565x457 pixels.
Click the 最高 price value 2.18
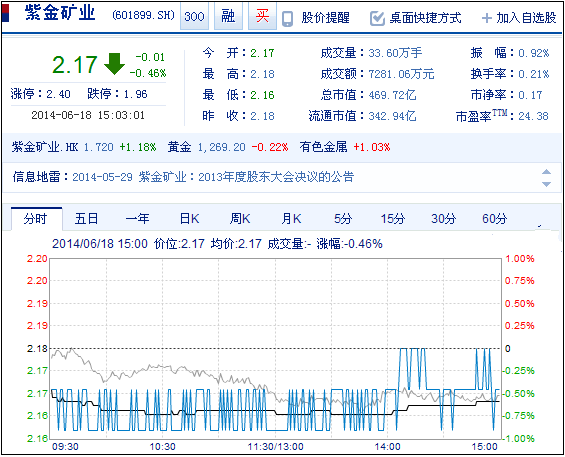[x=262, y=74]
